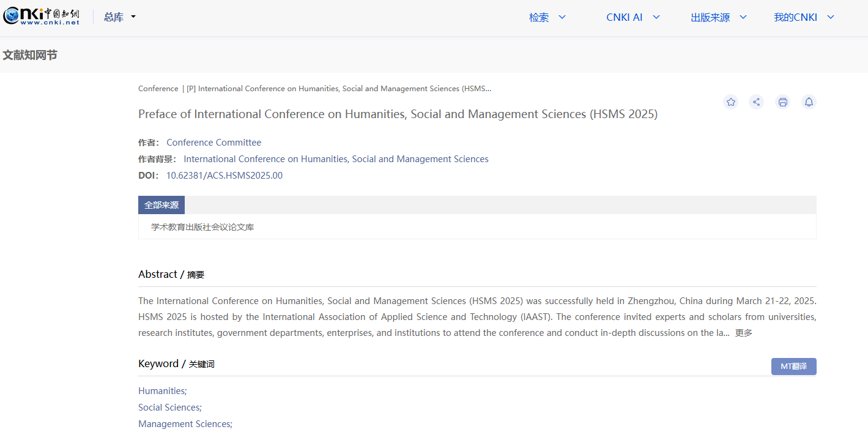868x443 pixels.
Task: Click the Social Sciences keyword
Action: pyautogui.click(x=169, y=408)
